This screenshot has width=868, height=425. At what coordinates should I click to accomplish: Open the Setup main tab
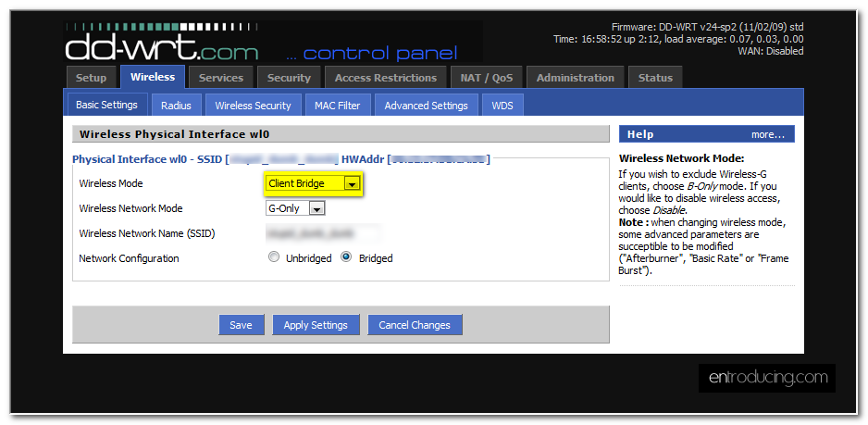[x=91, y=78]
